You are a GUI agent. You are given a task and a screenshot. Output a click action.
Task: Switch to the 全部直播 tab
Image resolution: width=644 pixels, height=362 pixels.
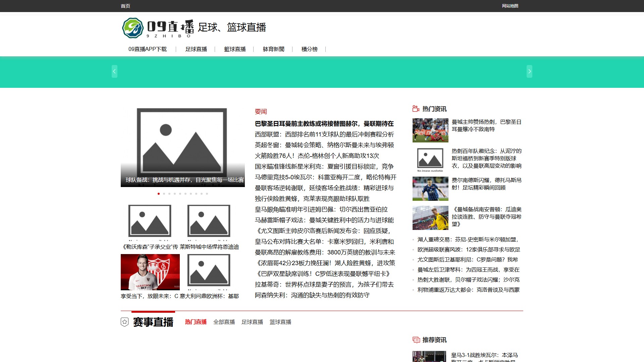224,322
